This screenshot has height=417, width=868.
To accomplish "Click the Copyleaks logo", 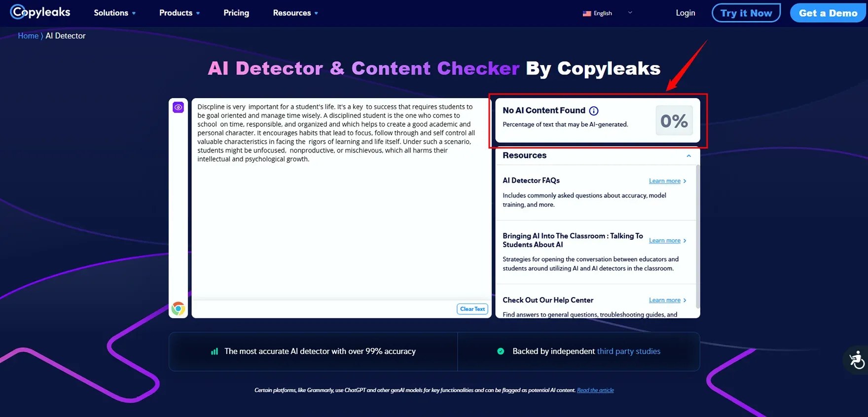I will (40, 12).
